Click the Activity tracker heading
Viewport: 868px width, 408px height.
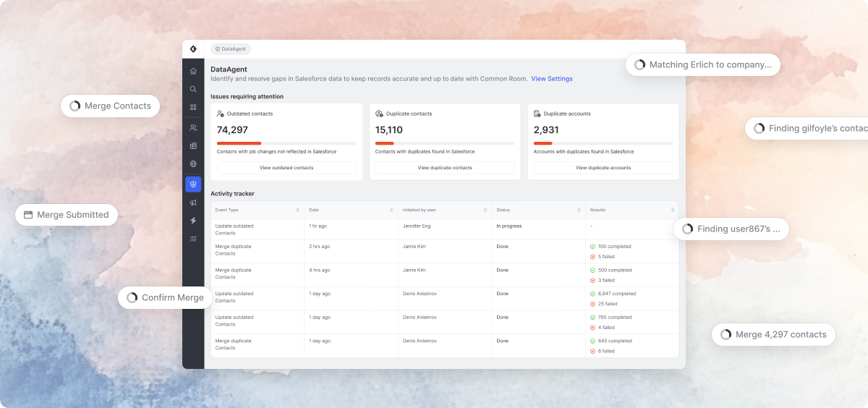pyautogui.click(x=232, y=194)
